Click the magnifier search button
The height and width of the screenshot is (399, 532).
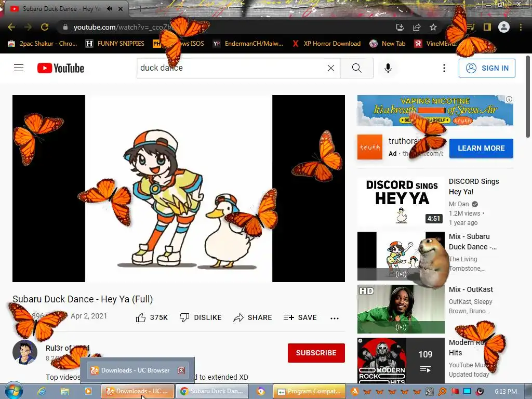pyautogui.click(x=357, y=68)
